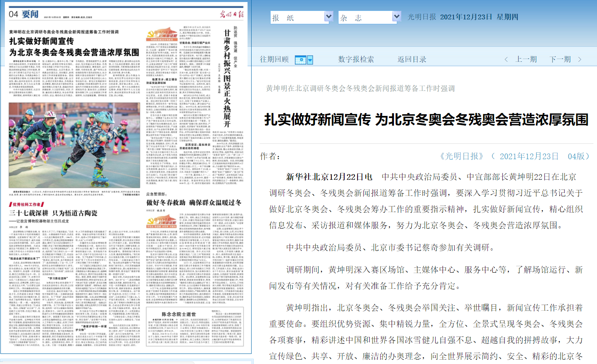Open the 扎实做好新闻宣传 article on page image
The height and width of the screenshot is (364, 597).
point(74,47)
